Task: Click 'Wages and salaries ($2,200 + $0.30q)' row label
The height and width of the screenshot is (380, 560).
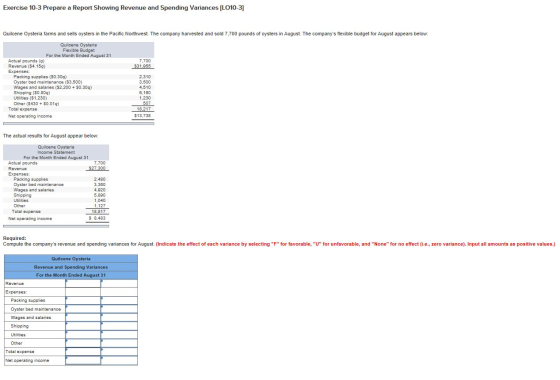Action: pos(53,88)
